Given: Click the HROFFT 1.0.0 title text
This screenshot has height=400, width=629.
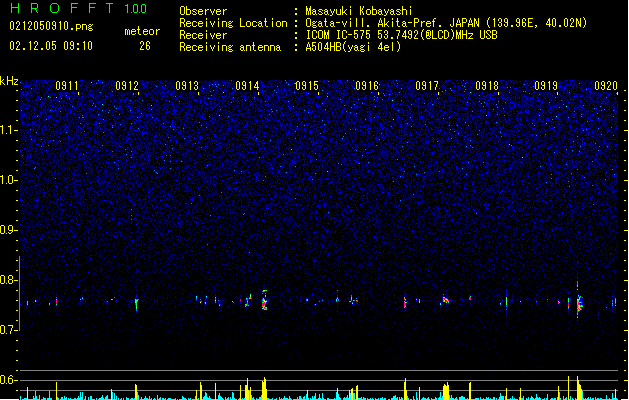Looking at the screenshot, I should pyautogui.click(x=79, y=8).
